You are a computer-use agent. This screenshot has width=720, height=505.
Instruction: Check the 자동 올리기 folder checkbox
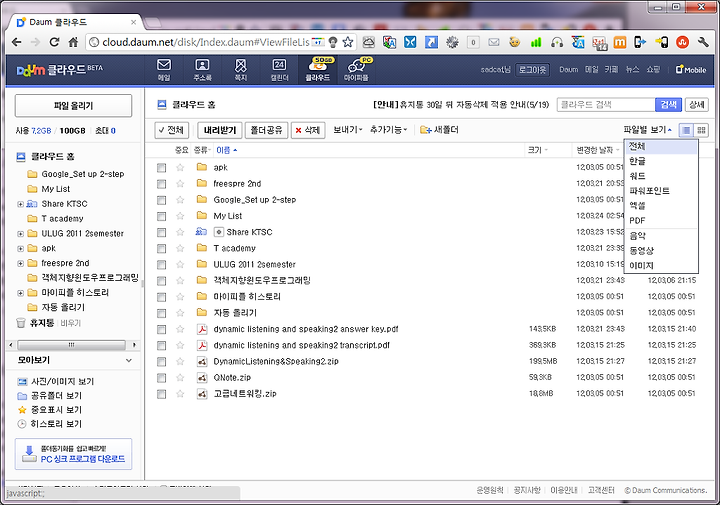[x=161, y=313]
